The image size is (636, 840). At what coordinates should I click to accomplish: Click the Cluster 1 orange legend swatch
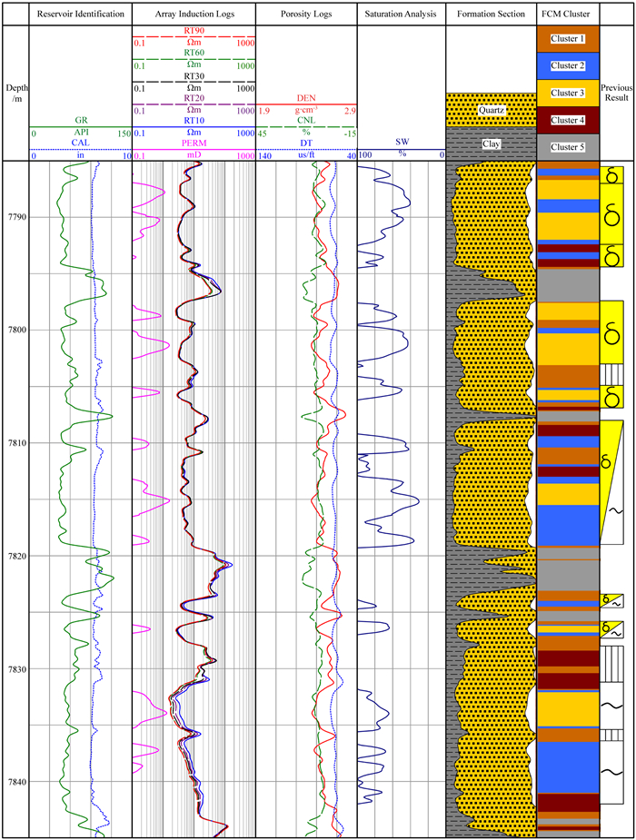(568, 39)
